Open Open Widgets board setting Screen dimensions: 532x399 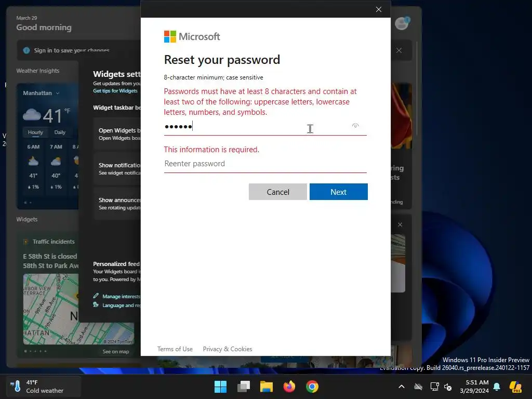pos(117,134)
